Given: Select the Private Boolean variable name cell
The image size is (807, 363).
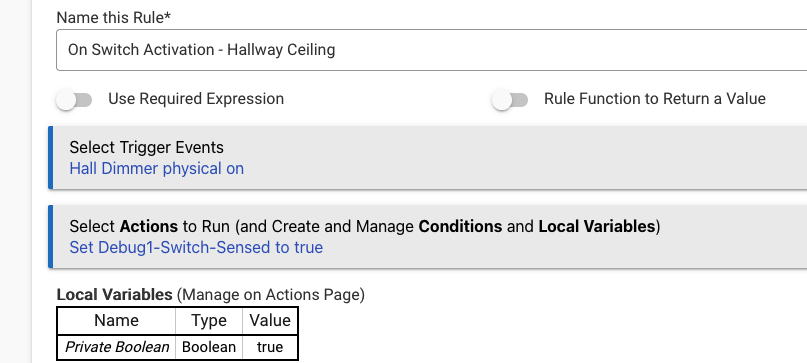Looking at the screenshot, I should click(x=116, y=347).
